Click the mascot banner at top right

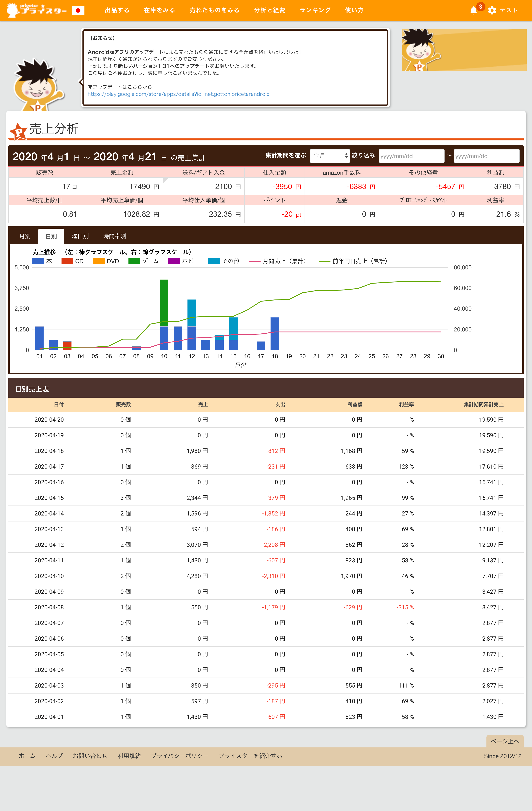tap(464, 50)
